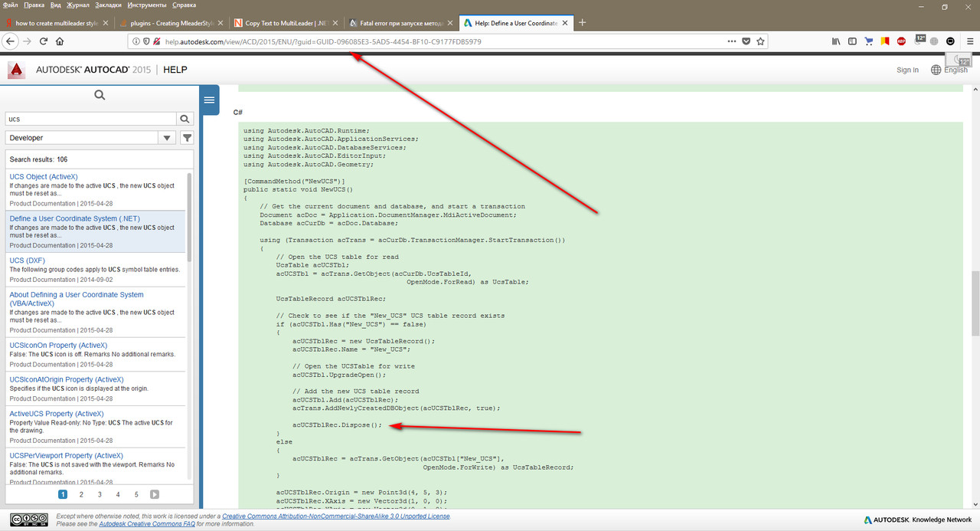Viewport: 980px width, 531px height.
Task: Open 'Define a User Coordinate System (.NET)' result
Action: 75,218
